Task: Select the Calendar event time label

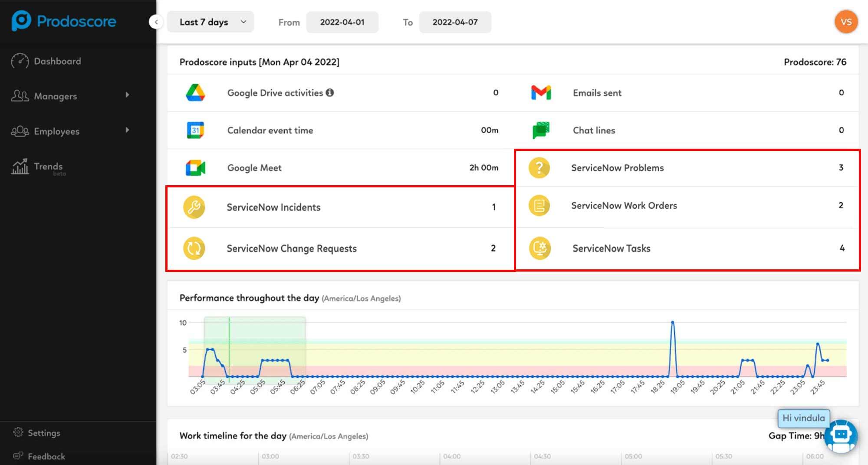Action: (270, 130)
